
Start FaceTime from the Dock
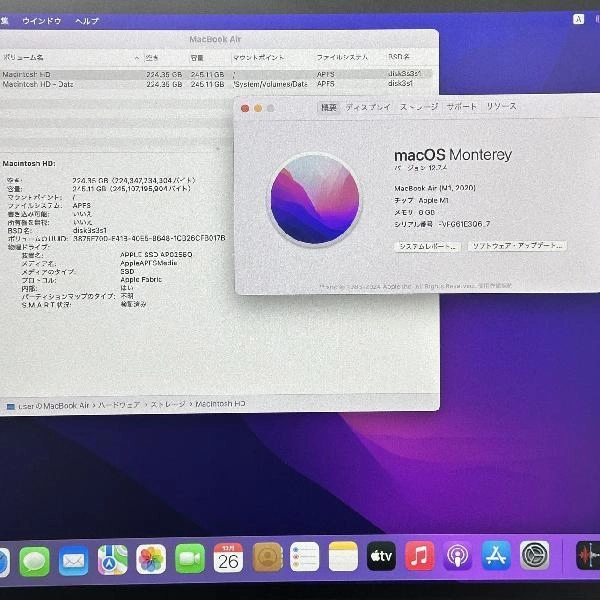190,558
